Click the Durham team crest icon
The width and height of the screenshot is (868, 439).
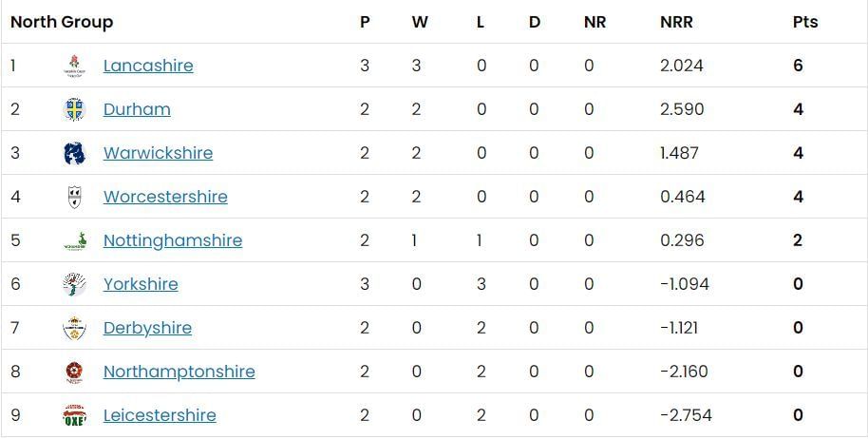[x=74, y=109]
